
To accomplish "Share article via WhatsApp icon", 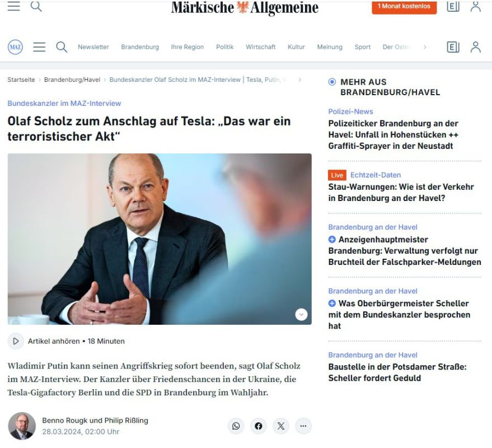I will click(x=236, y=426).
